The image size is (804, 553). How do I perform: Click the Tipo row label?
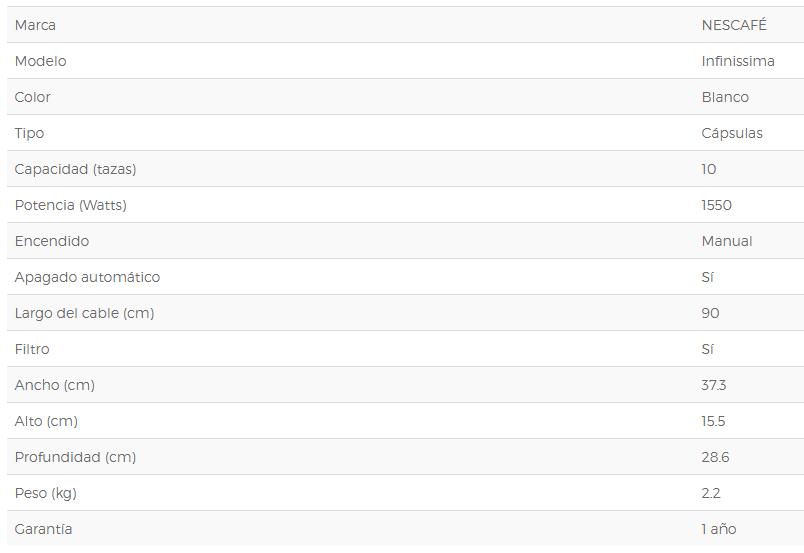pyautogui.click(x=29, y=133)
